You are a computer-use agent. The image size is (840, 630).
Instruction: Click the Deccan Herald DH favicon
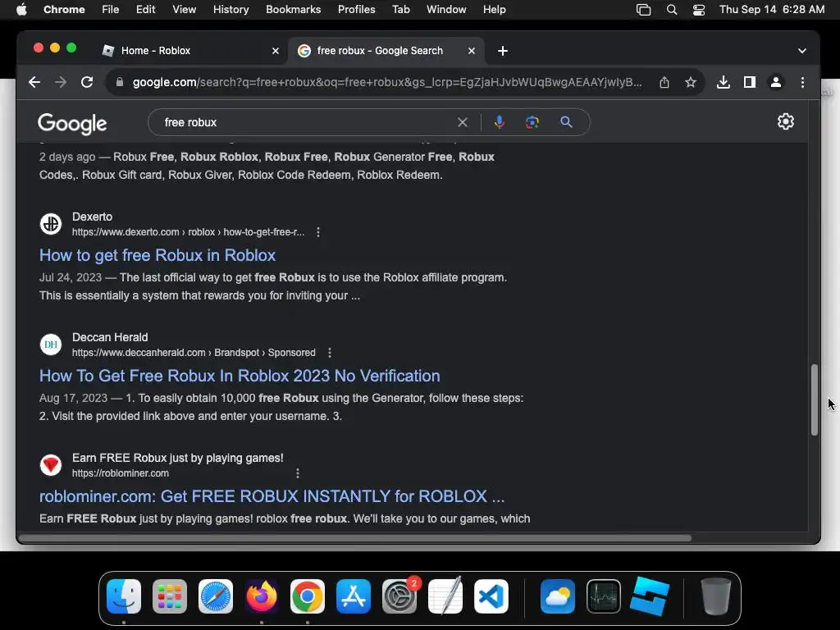tap(51, 345)
